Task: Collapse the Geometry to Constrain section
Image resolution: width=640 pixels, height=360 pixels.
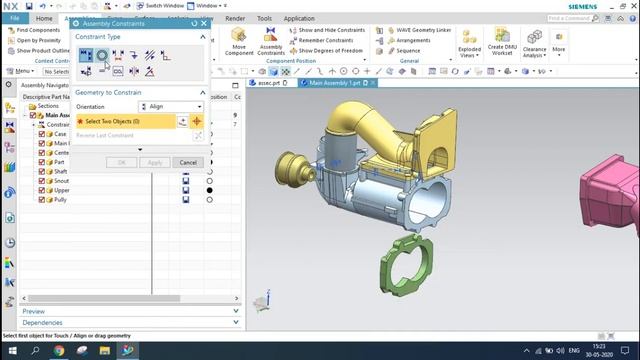Action: click(202, 93)
